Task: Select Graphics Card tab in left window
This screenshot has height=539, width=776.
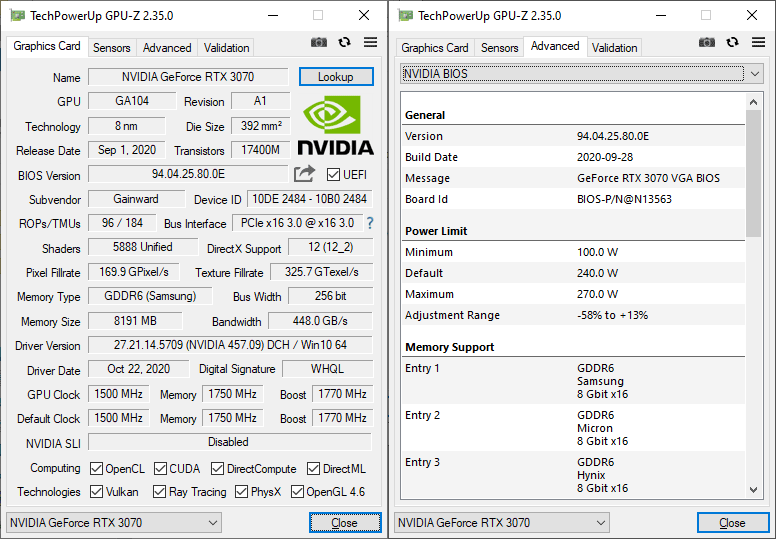Action: click(x=47, y=46)
